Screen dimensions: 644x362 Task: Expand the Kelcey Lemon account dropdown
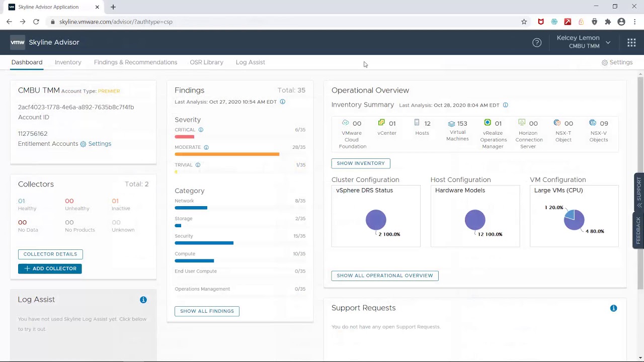click(608, 43)
